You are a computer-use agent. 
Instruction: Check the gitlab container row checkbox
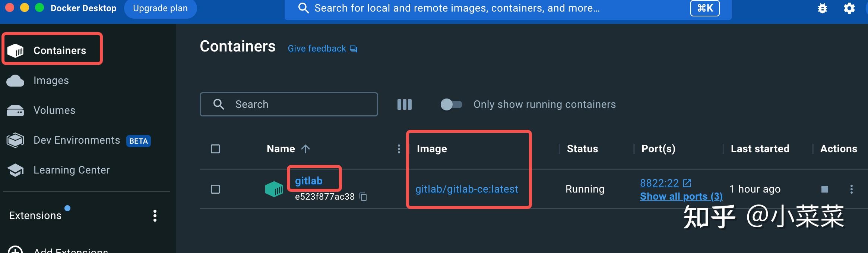(x=216, y=189)
